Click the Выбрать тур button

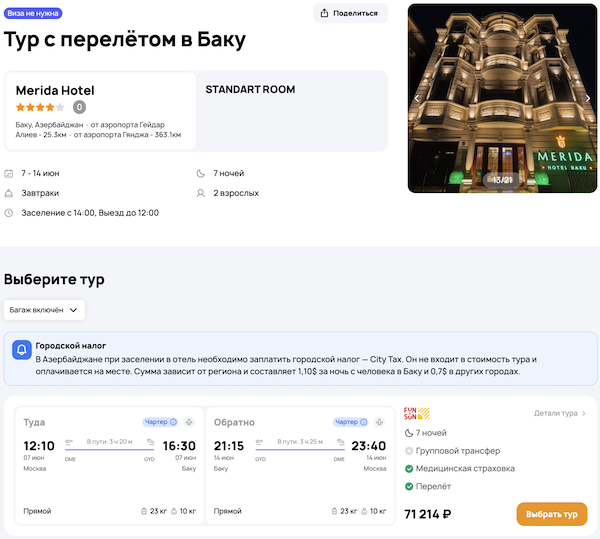pyautogui.click(x=551, y=514)
